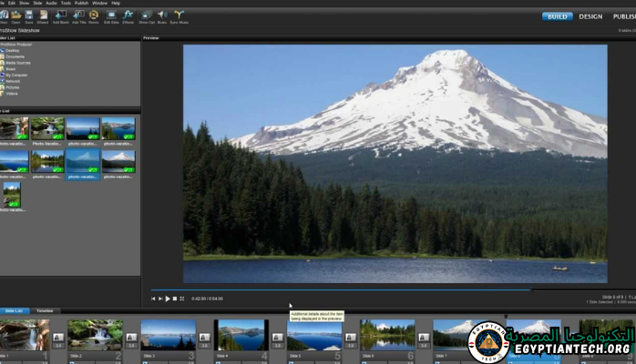
Task: Click the Save icon in the toolbar
Action: (x=29, y=15)
